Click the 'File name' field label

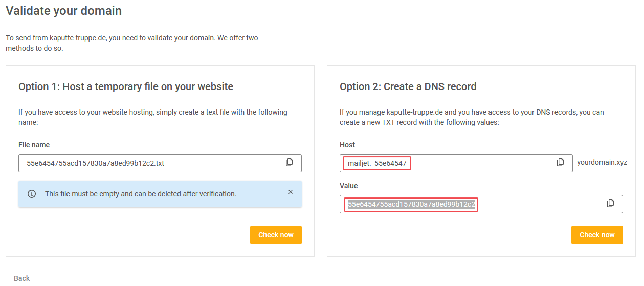34,145
